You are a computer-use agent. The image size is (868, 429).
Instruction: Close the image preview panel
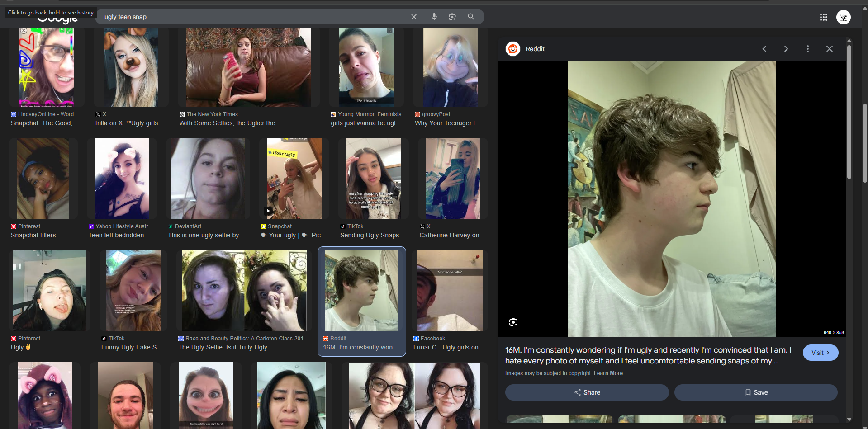click(x=829, y=49)
